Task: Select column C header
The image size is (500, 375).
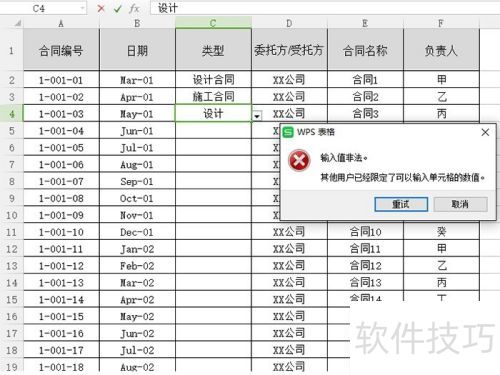Action: point(213,23)
